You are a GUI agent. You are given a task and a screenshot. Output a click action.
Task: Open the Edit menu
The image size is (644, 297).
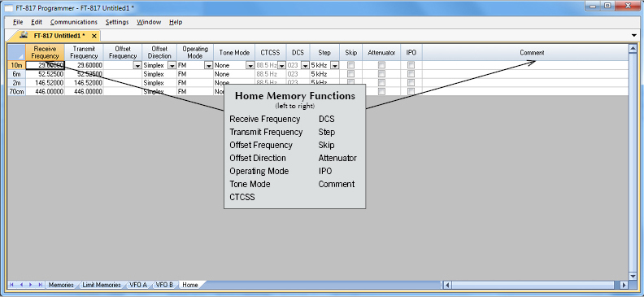(37, 22)
